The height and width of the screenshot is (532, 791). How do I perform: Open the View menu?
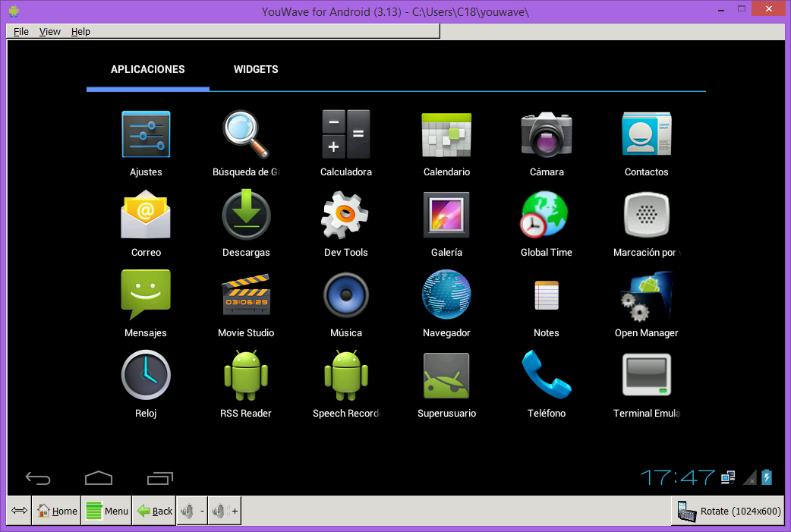click(x=49, y=32)
